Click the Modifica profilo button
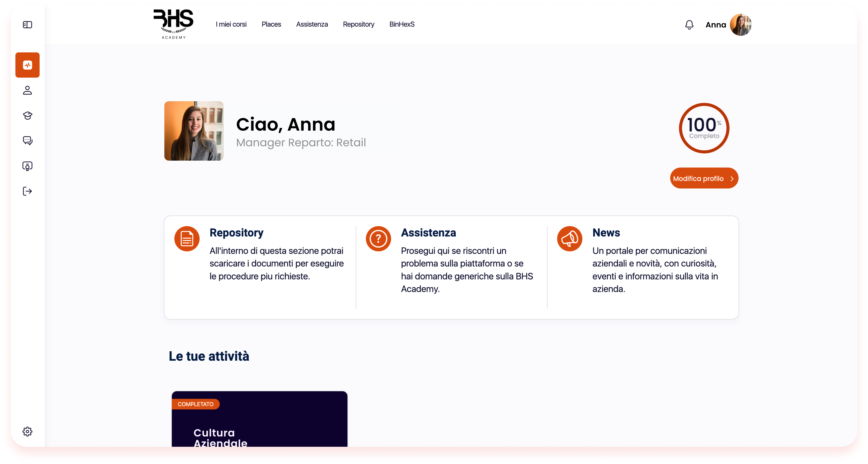Screen dimensions: 868x464 tap(704, 178)
